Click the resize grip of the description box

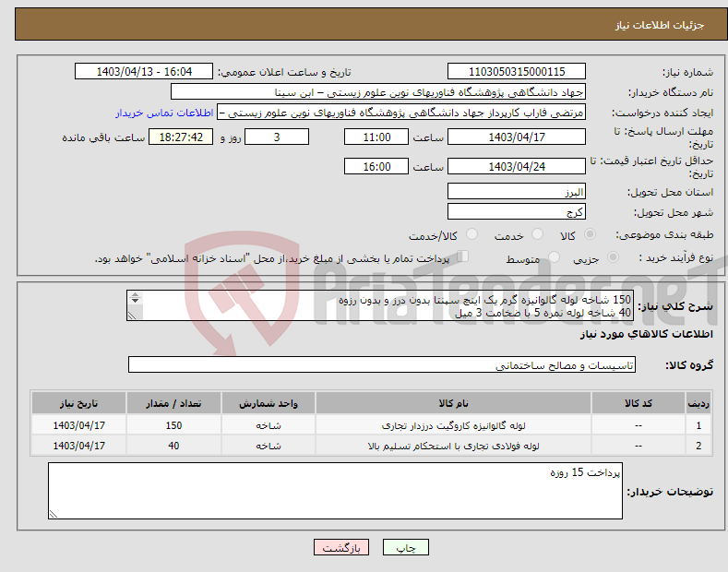(132, 316)
